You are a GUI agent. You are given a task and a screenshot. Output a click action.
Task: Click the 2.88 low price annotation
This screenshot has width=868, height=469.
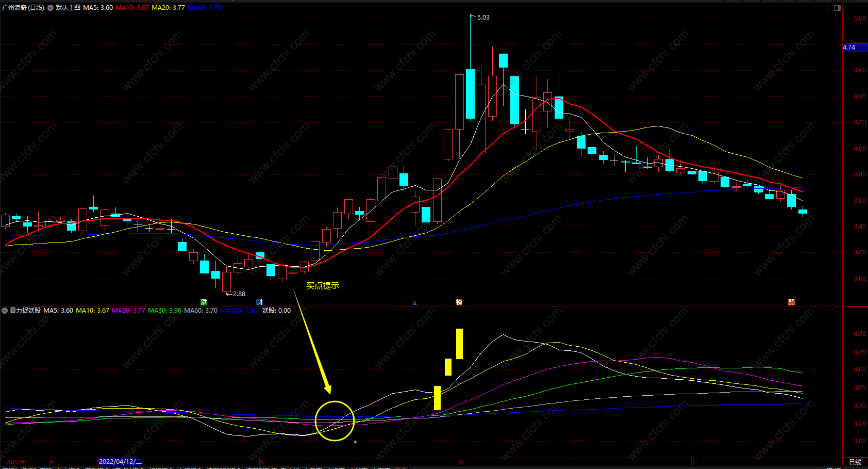(239, 294)
